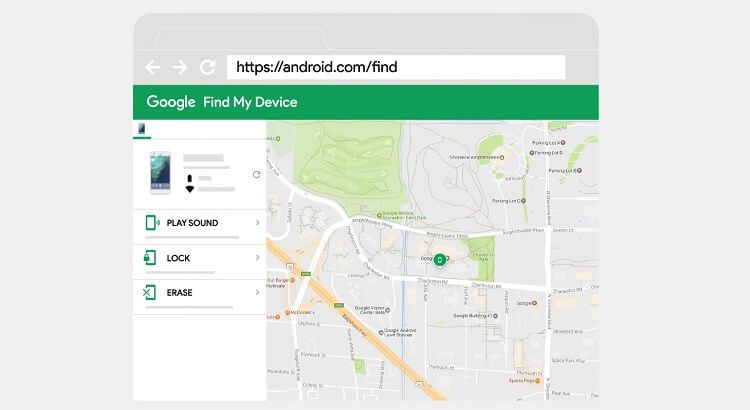Click the Parking Lot B map pin
750x410 pixels.
[579, 170]
